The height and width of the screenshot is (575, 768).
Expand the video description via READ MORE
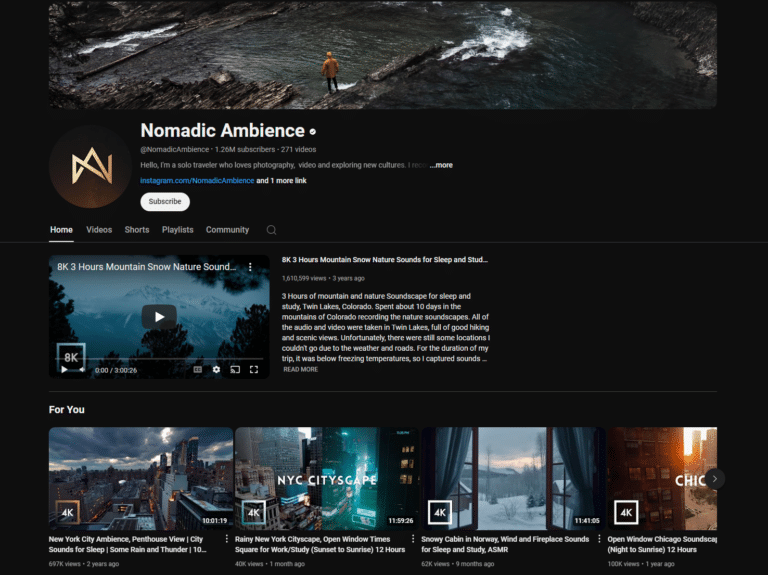tap(300, 369)
